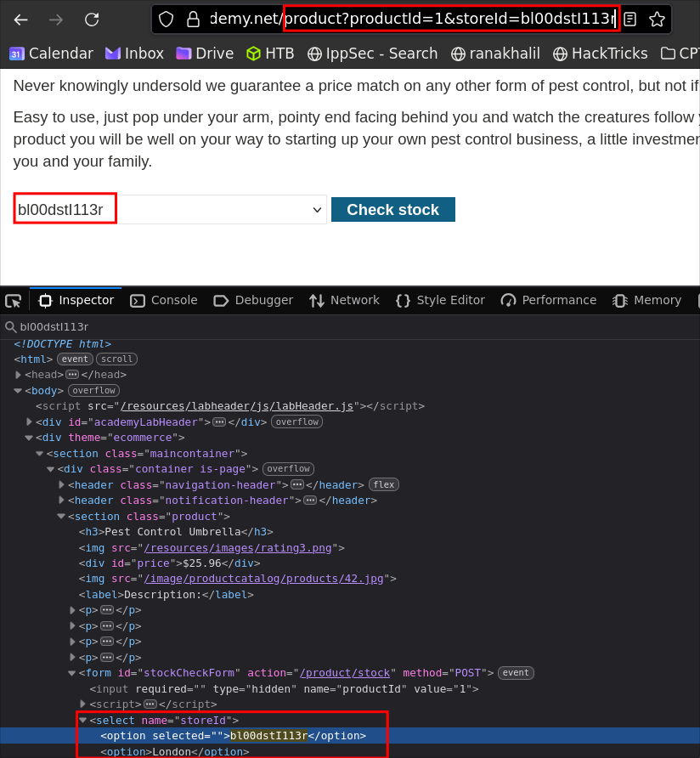Click the event badge on html element
This screenshot has width=700, height=758.
(75, 359)
